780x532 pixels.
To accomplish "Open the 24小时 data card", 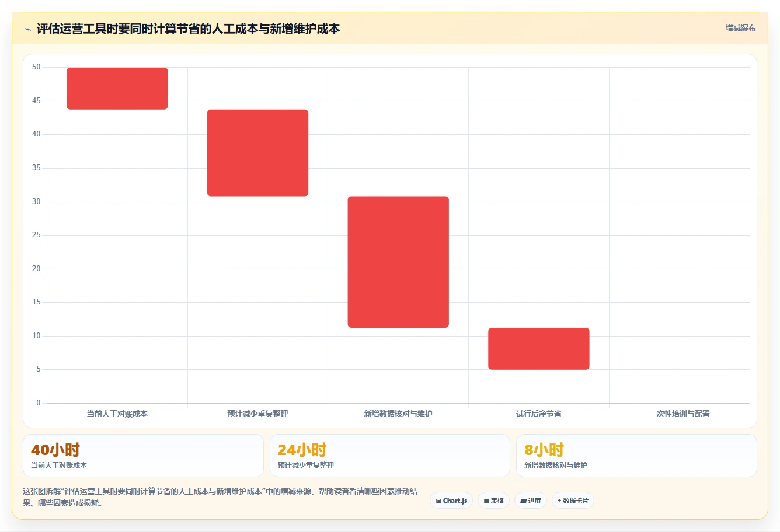I will 390,456.
